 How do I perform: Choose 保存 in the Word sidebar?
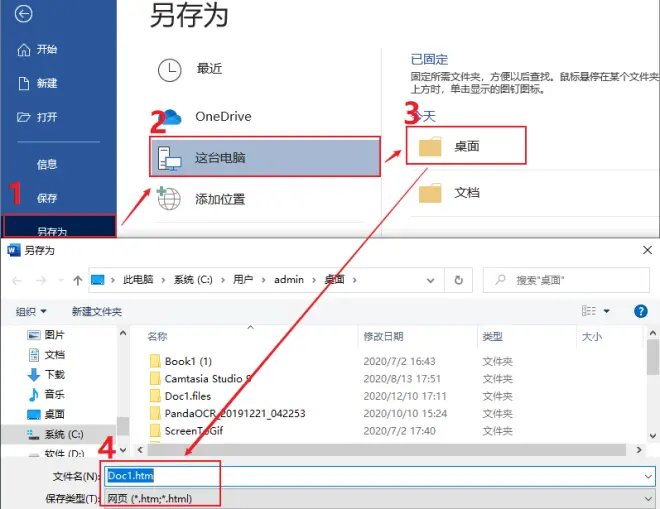pos(47,198)
